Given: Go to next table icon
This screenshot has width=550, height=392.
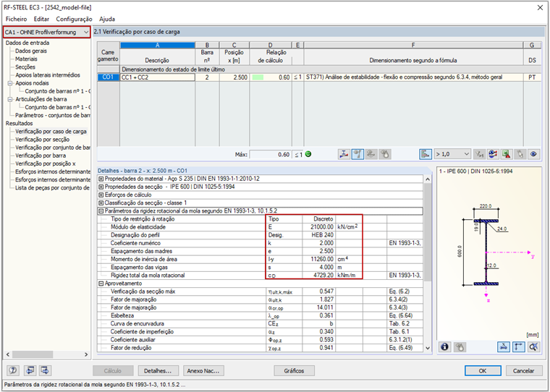Looking at the screenshot, I should click(x=46, y=370).
